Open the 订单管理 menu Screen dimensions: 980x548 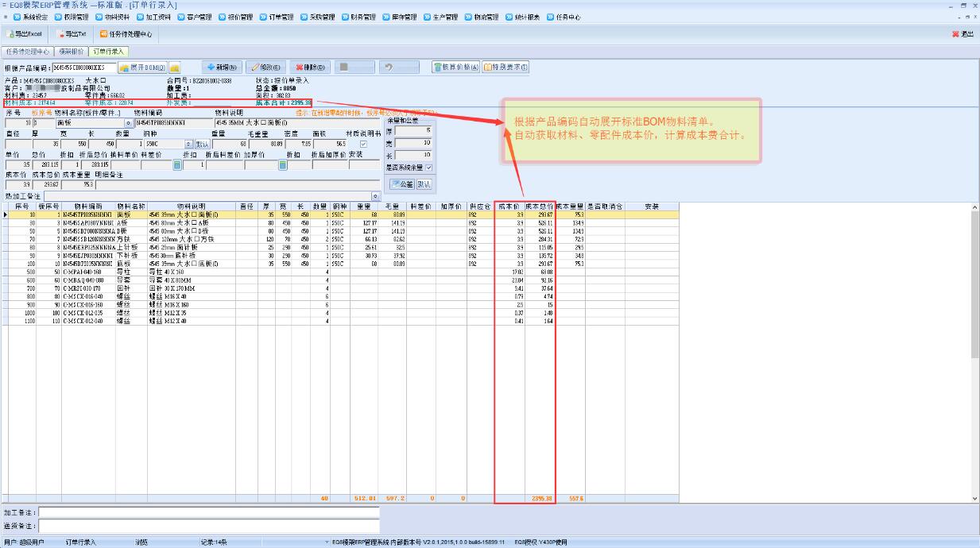click(277, 17)
